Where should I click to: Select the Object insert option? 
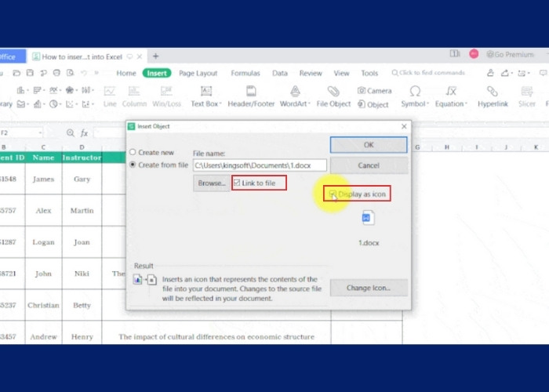pos(373,104)
